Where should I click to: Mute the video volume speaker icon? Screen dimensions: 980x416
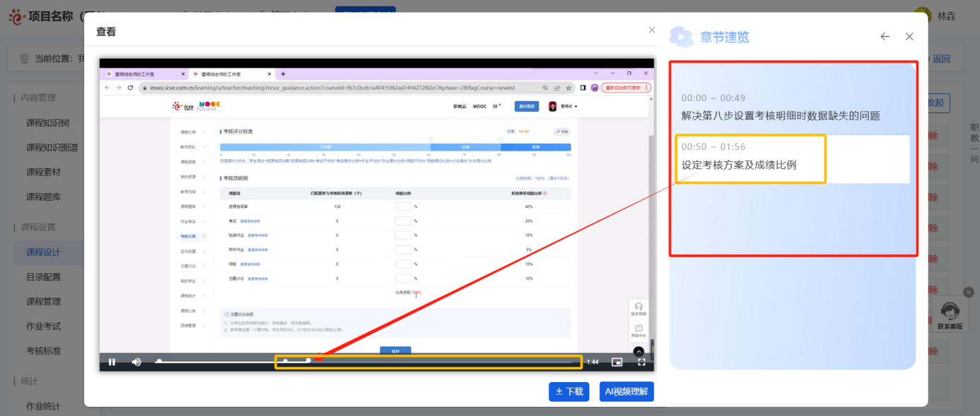coord(137,362)
